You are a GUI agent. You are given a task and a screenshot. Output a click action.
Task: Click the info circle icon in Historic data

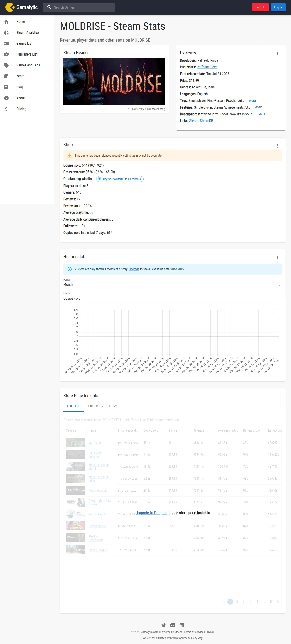tap(70, 269)
